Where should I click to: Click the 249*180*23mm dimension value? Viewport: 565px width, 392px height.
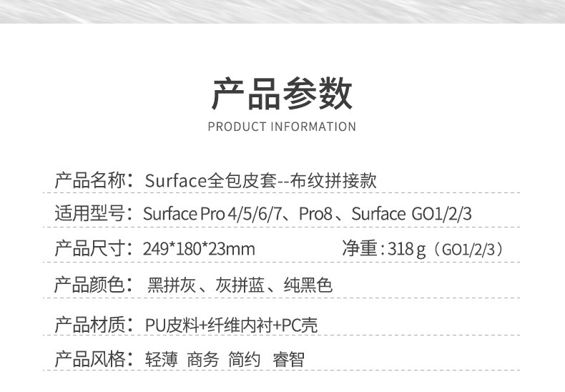click(x=199, y=250)
